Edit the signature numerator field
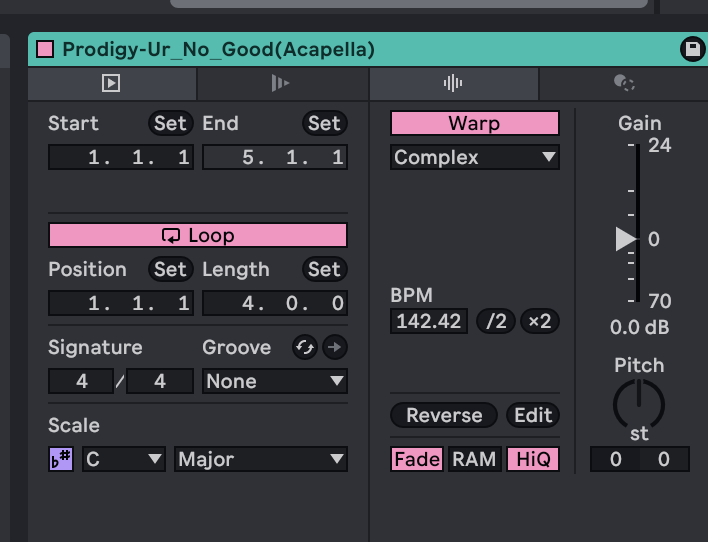 (81, 381)
